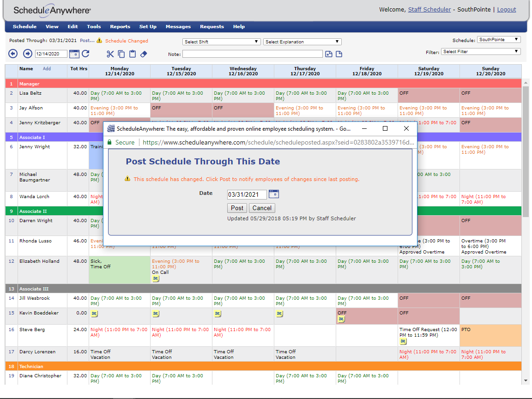Click the schedule vertical scrollbar thumb
The image size is (532, 399).
point(526,151)
